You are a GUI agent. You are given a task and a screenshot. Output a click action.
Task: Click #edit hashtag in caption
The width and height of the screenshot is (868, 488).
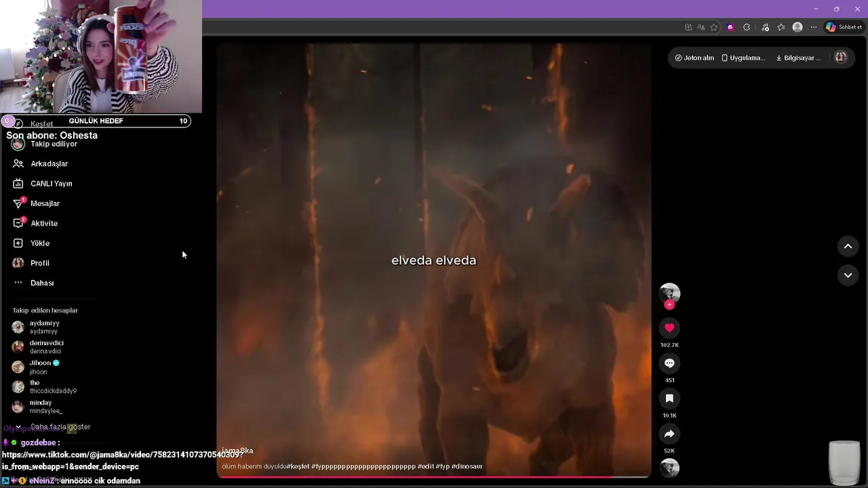(425, 466)
